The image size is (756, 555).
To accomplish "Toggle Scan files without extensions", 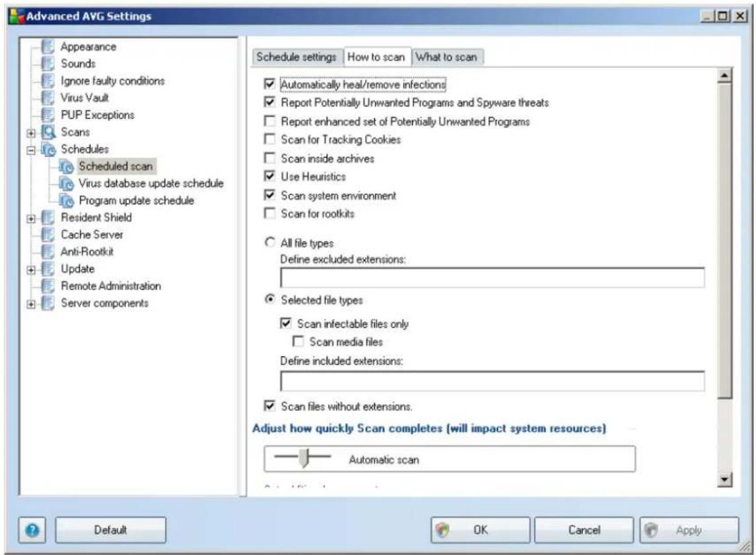I will click(269, 406).
